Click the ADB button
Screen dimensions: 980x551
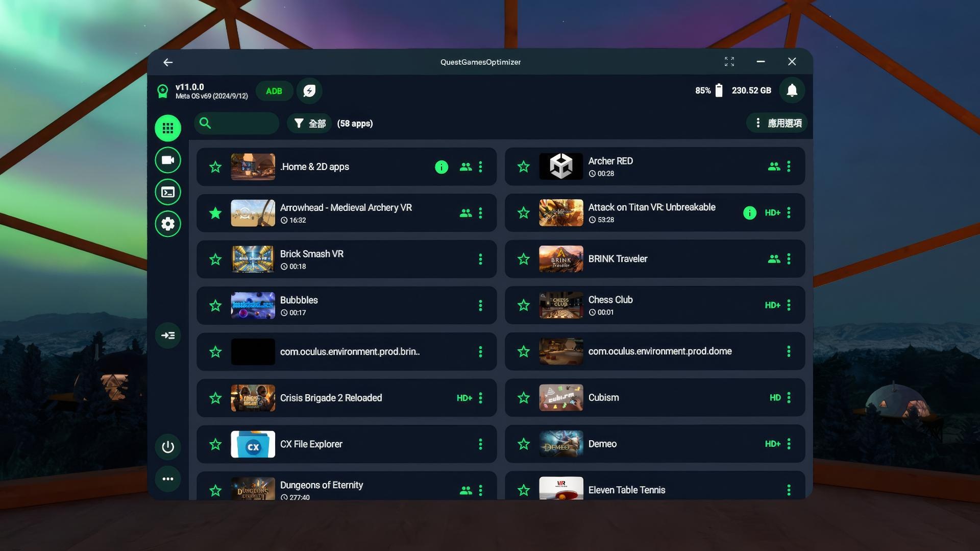274,91
